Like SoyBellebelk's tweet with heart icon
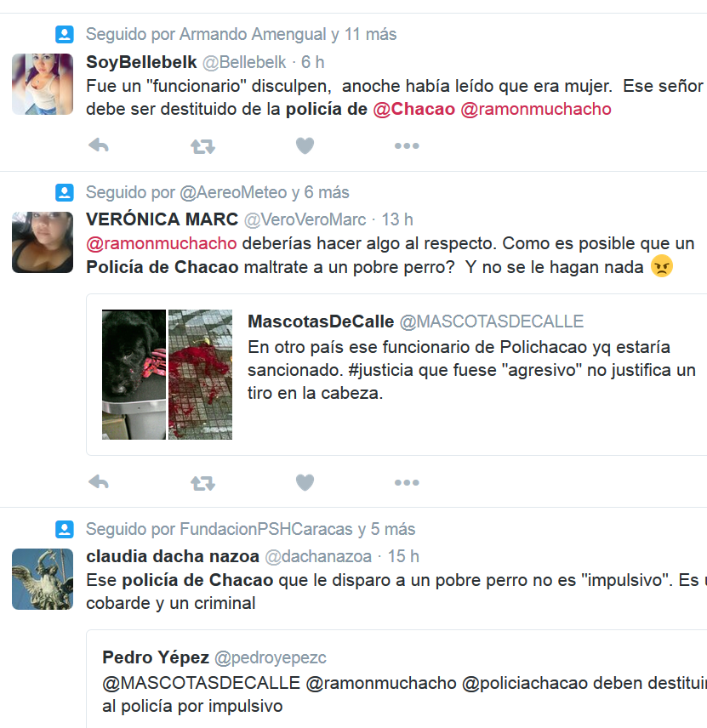 pos(305,145)
